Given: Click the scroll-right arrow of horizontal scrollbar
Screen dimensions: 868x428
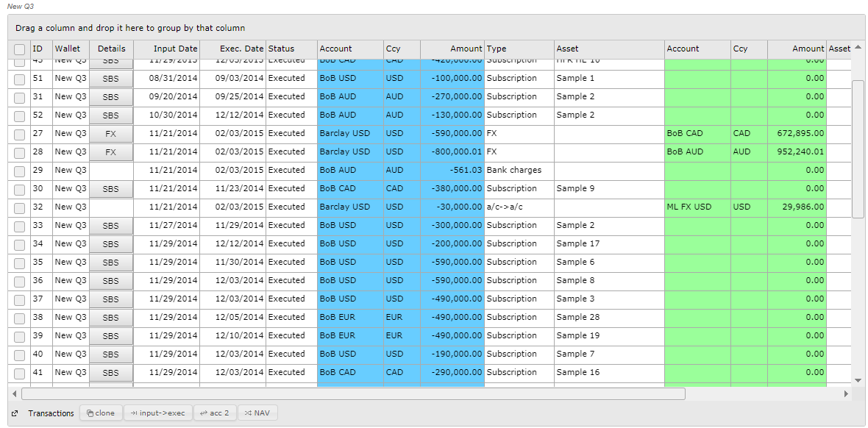Looking at the screenshot, I should pyautogui.click(x=846, y=393).
